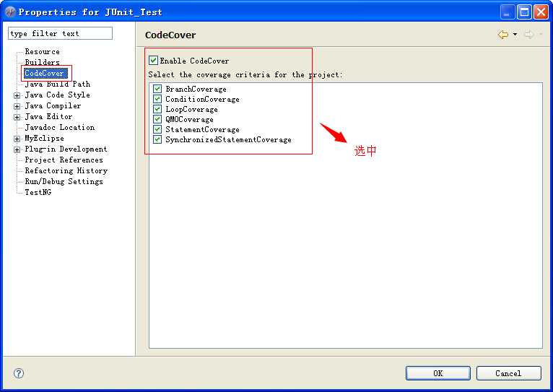The image size is (553, 392).
Task: Open Java Build Path page
Action: [58, 84]
